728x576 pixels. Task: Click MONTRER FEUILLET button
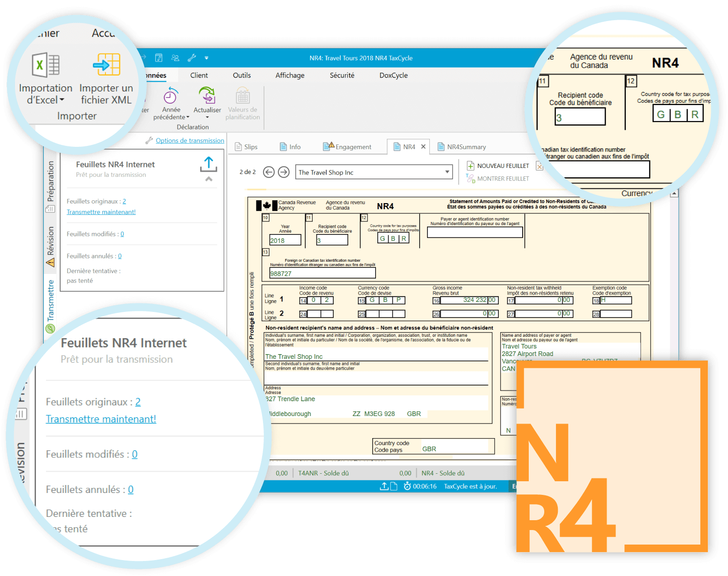tap(498, 179)
